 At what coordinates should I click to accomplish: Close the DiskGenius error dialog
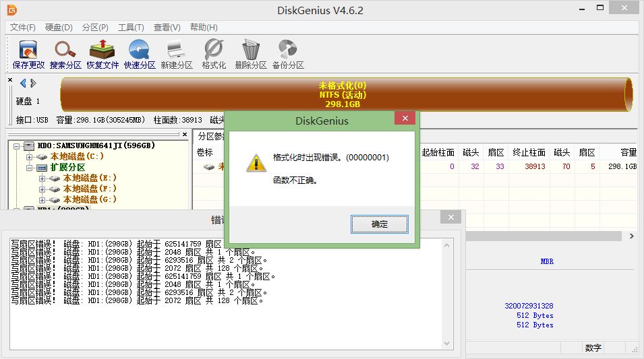405,118
